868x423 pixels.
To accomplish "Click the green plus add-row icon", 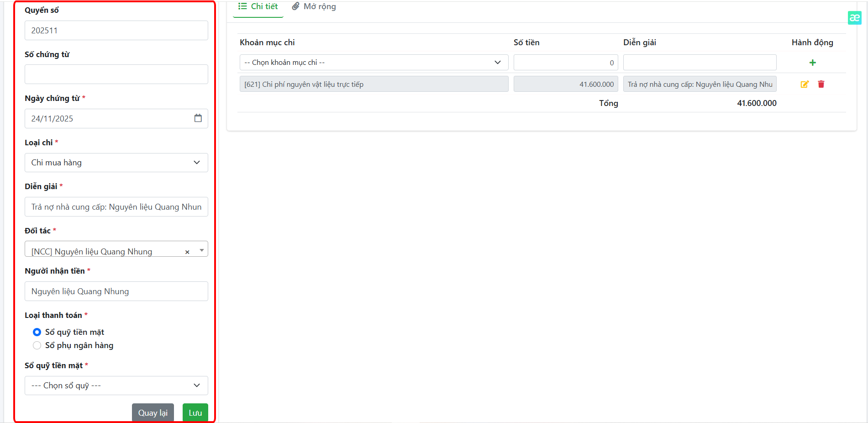I will tap(812, 63).
